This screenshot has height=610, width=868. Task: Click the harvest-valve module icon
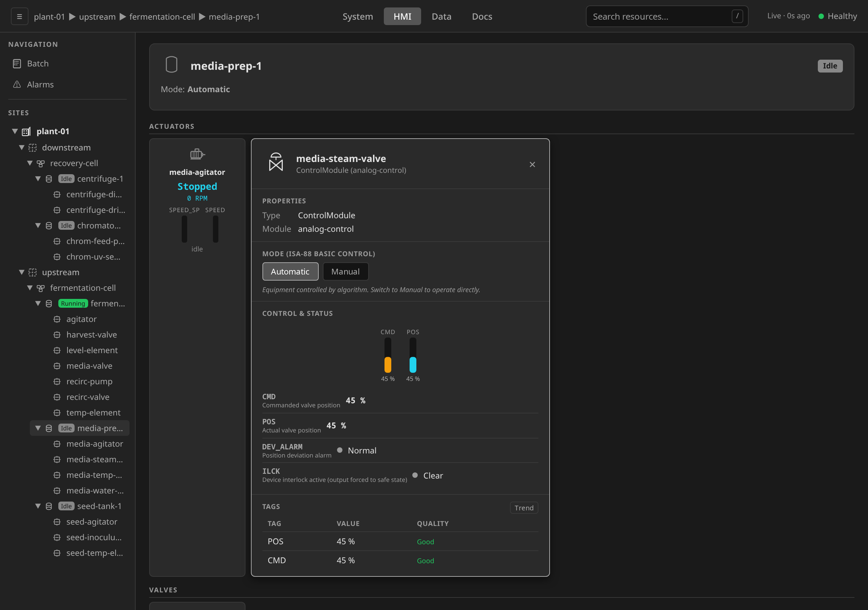(x=57, y=335)
